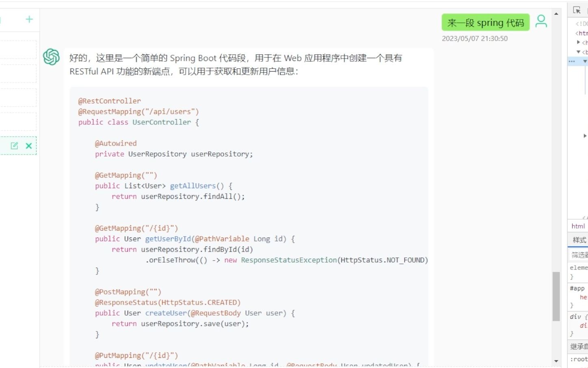This screenshot has width=588, height=368.
Task: Click the ':root' style rule selector in DevTools
Action: 579,359
